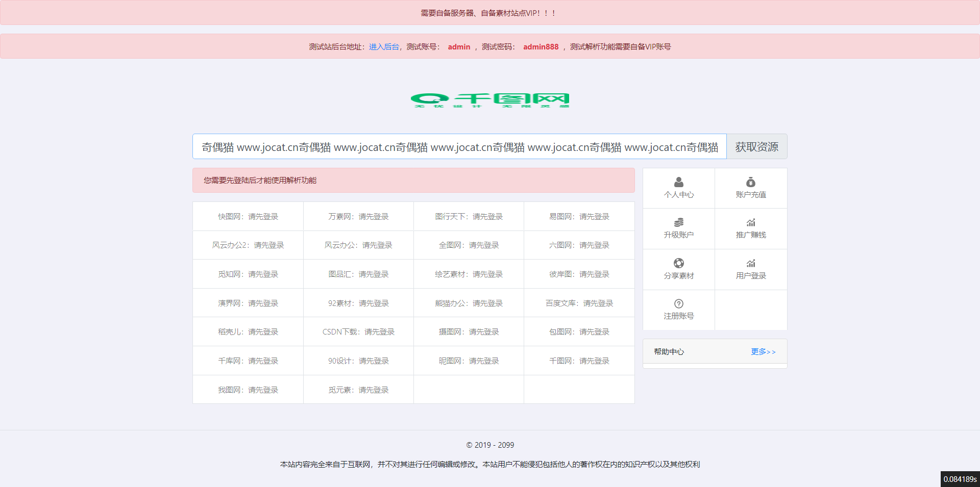The height and width of the screenshot is (487, 980).
Task: Click 稻壳儿: 请先登录 cell
Action: [x=248, y=332]
